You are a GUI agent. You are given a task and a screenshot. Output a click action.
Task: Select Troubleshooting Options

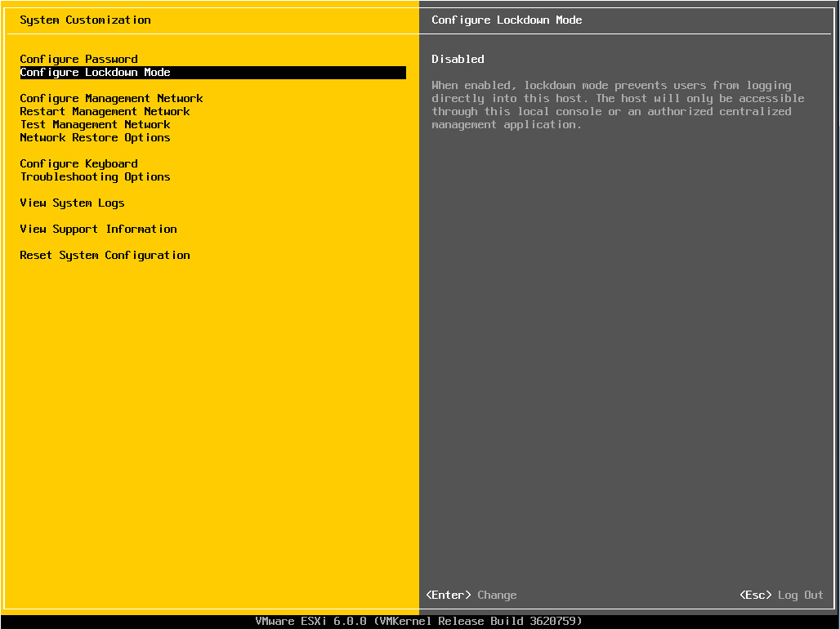[x=95, y=176]
